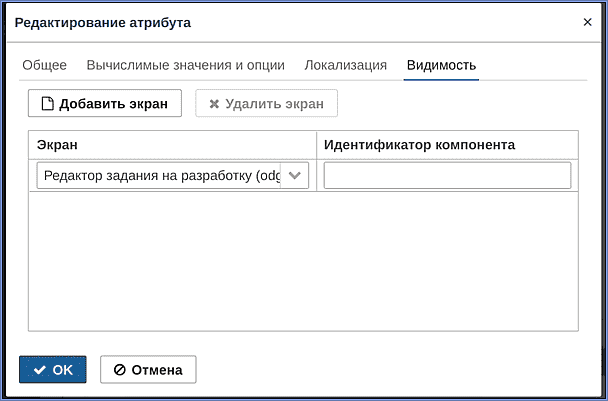
Task: Confirm with the OK button
Action: [53, 370]
